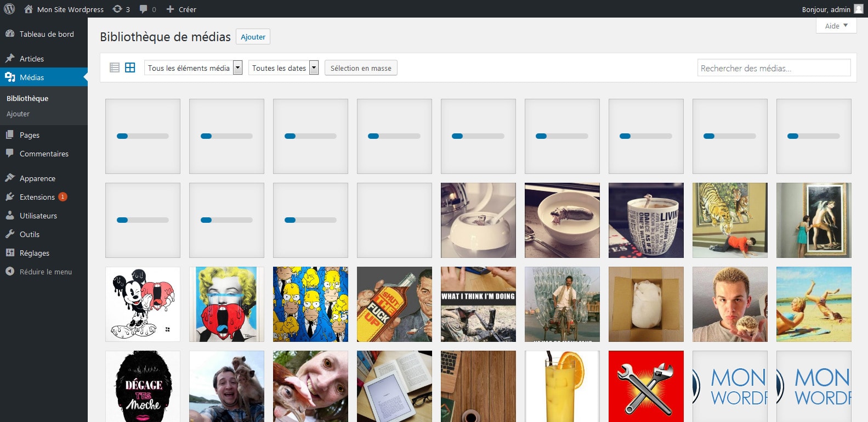Click the Tableau de bord dashboard icon
Screen dimensions: 868x422
(x=10, y=33)
